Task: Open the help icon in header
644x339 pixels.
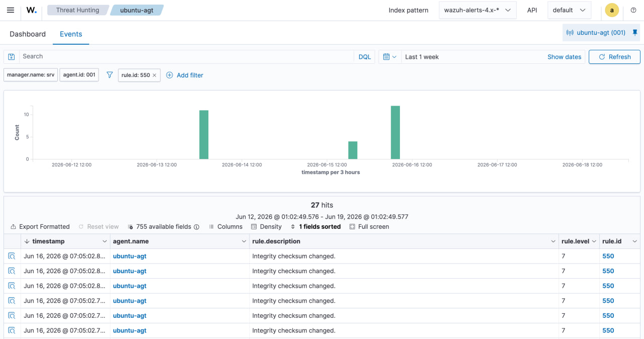Action: (x=633, y=10)
